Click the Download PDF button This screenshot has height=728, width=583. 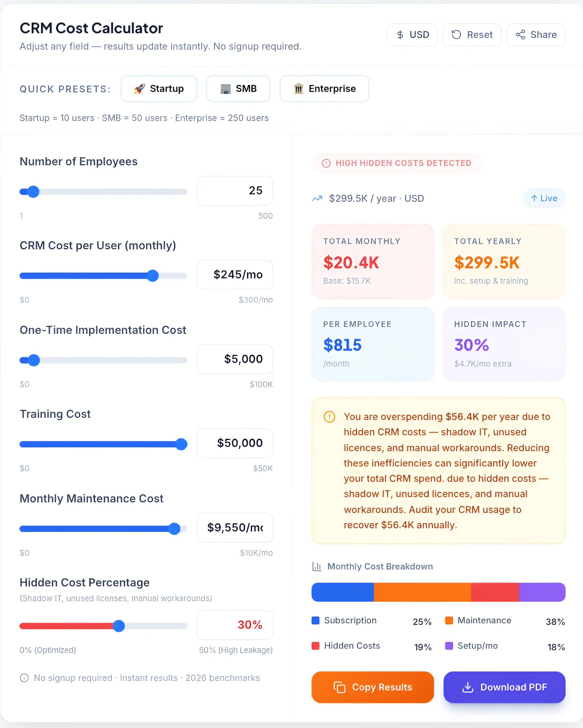[504, 687]
